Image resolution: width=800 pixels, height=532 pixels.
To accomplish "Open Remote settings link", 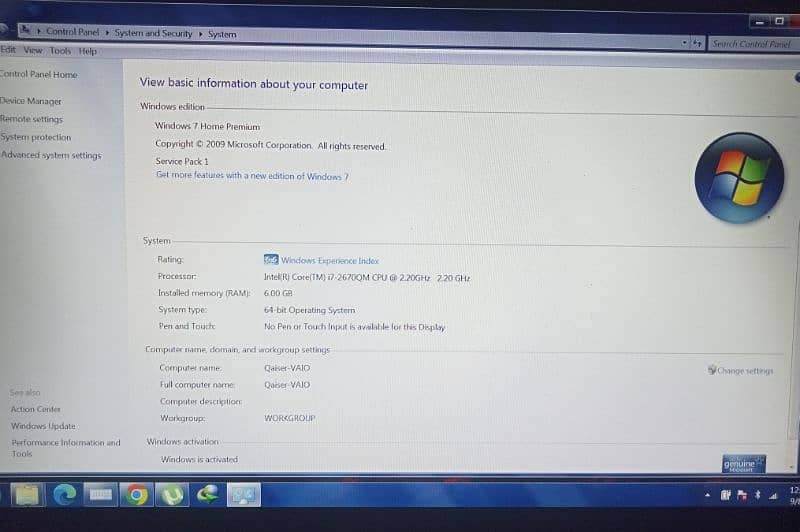I will 32,119.
